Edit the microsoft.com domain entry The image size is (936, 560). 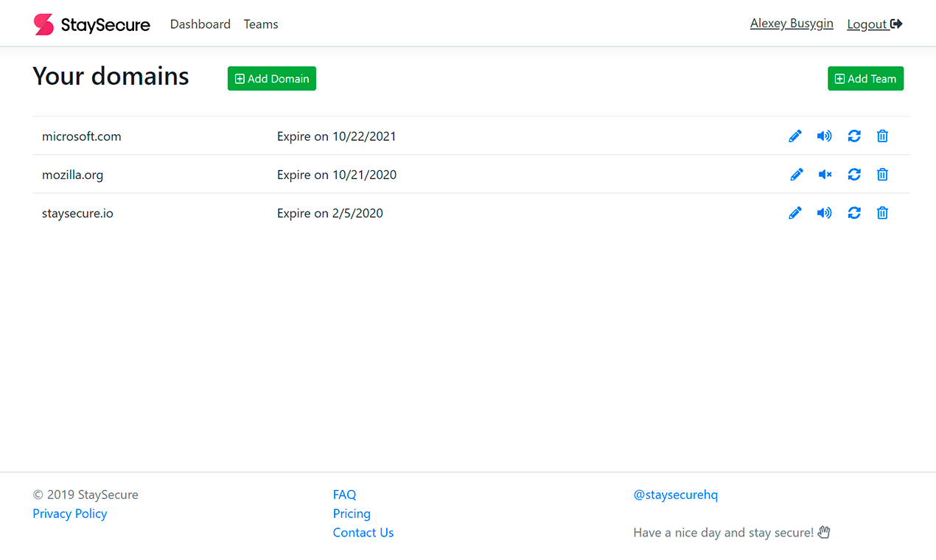795,136
